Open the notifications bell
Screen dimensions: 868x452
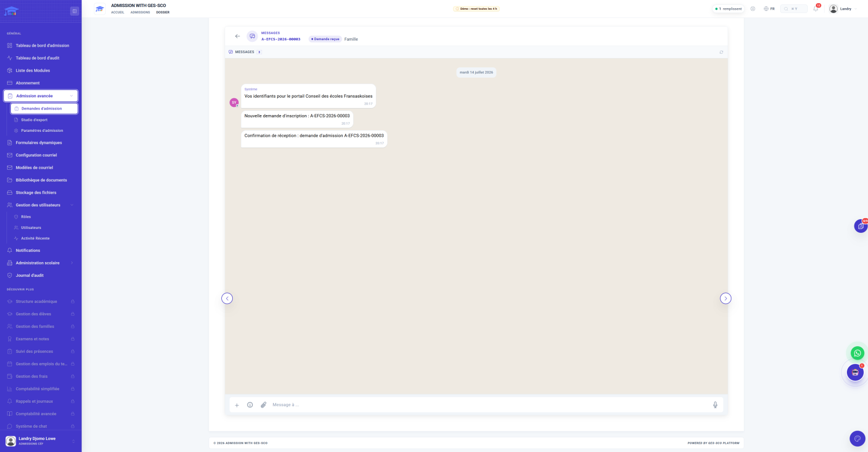coord(815,9)
